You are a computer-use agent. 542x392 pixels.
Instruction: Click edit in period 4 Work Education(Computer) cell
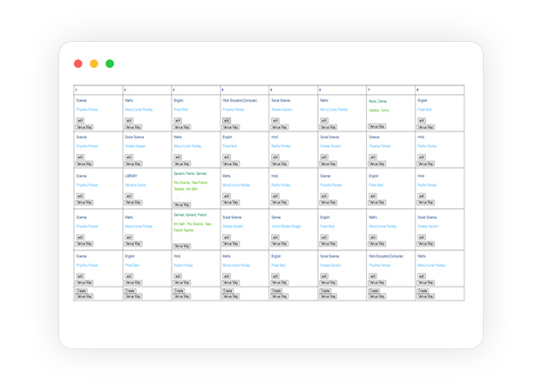click(227, 120)
